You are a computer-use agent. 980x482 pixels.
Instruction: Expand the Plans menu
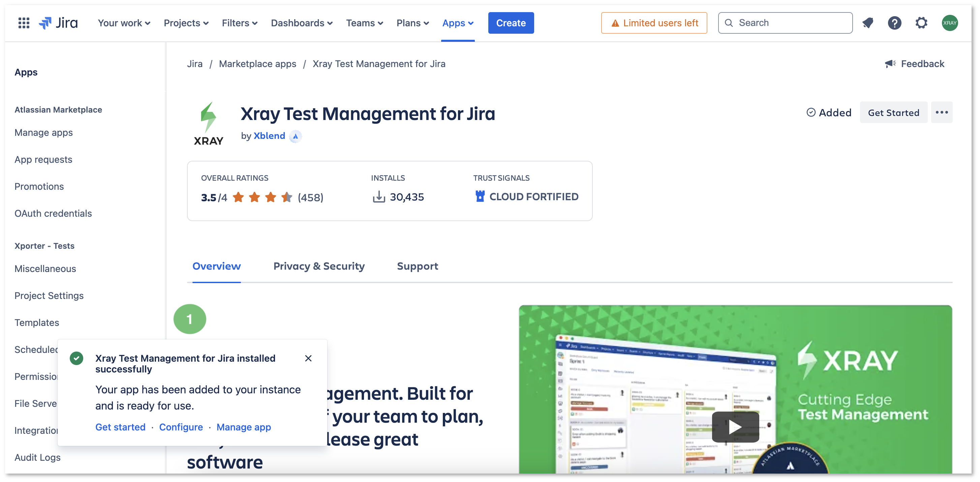pyautogui.click(x=413, y=23)
